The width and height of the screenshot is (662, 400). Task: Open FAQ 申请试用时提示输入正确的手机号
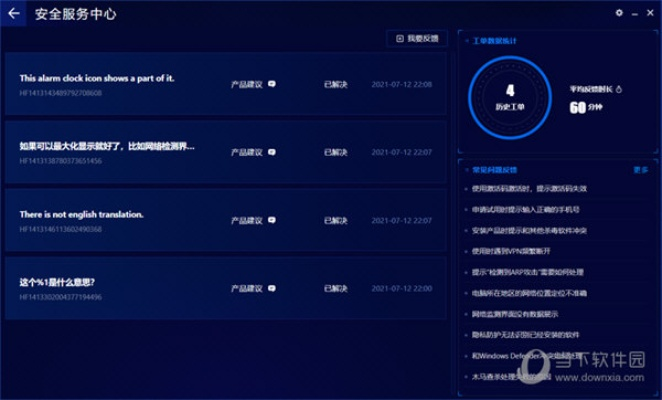click(526, 210)
